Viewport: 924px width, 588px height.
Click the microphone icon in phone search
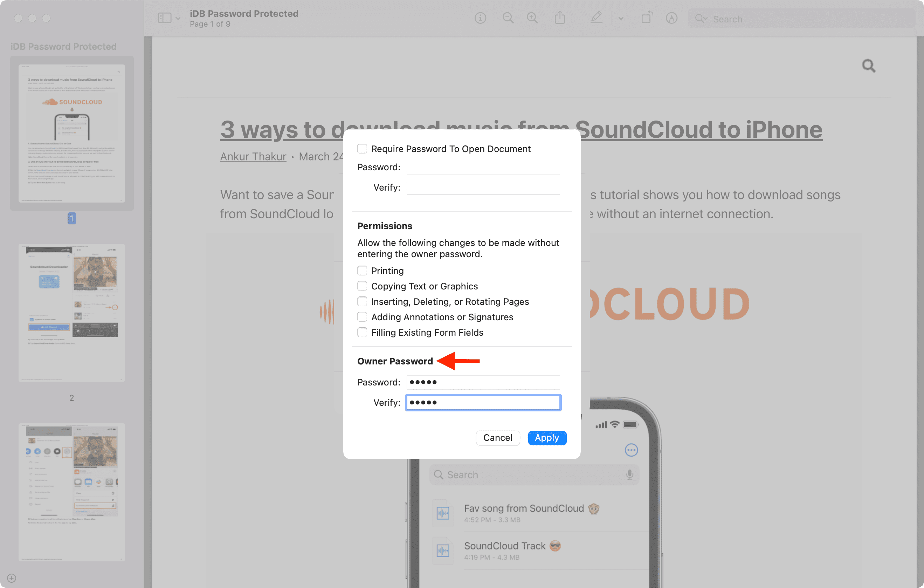pyautogui.click(x=630, y=475)
